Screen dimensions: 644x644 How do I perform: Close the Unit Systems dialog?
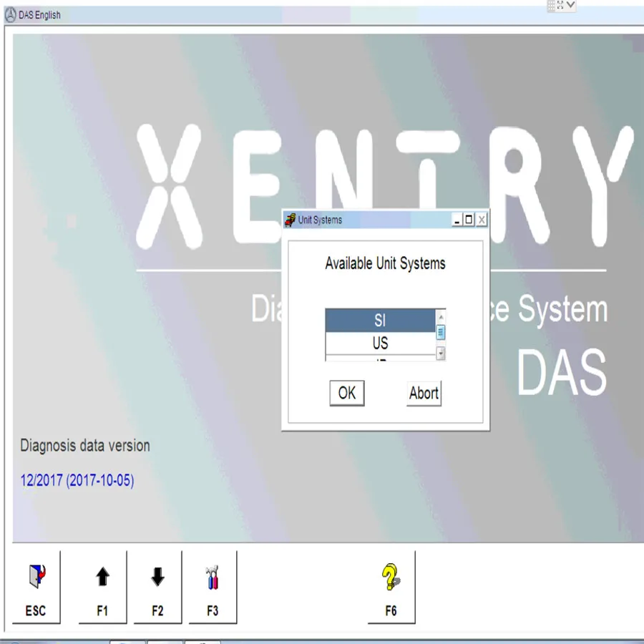click(x=482, y=220)
